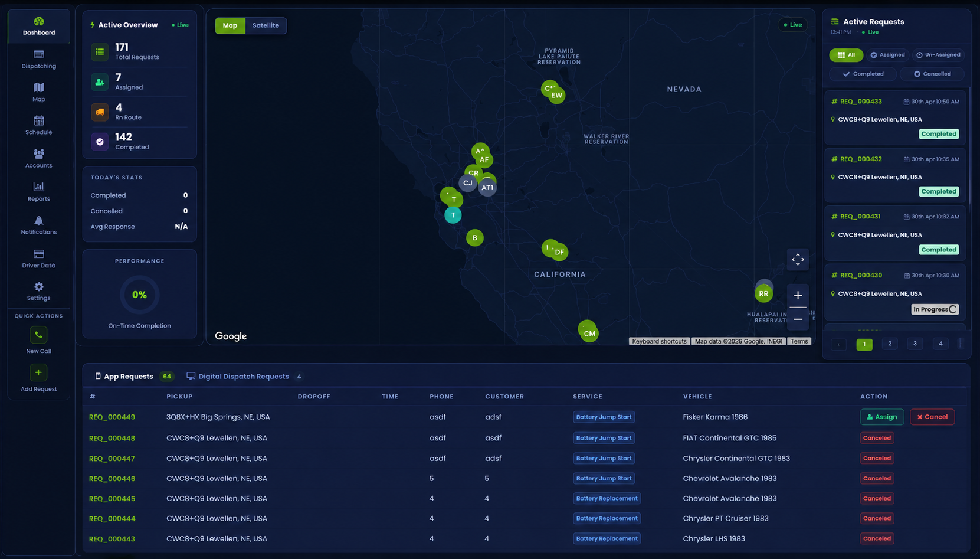Filter active requests by Cancelled

click(x=932, y=74)
